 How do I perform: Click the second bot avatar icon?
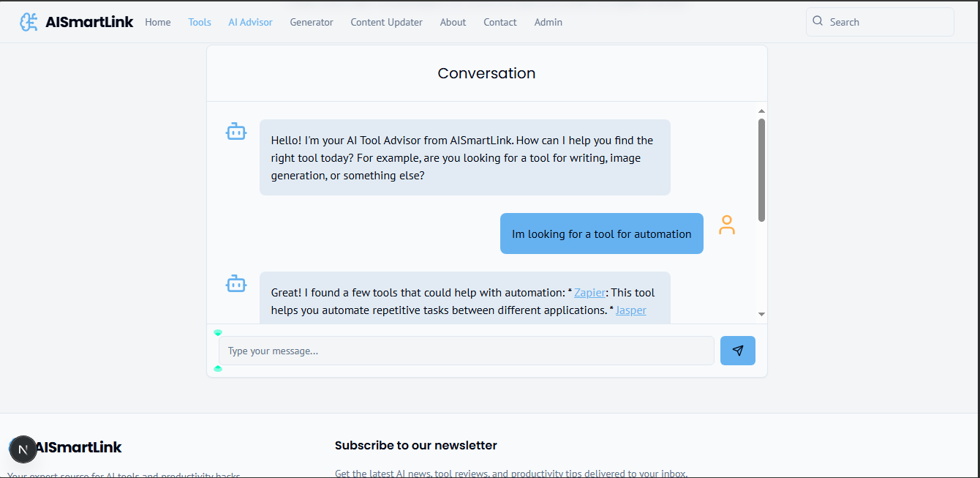(235, 283)
